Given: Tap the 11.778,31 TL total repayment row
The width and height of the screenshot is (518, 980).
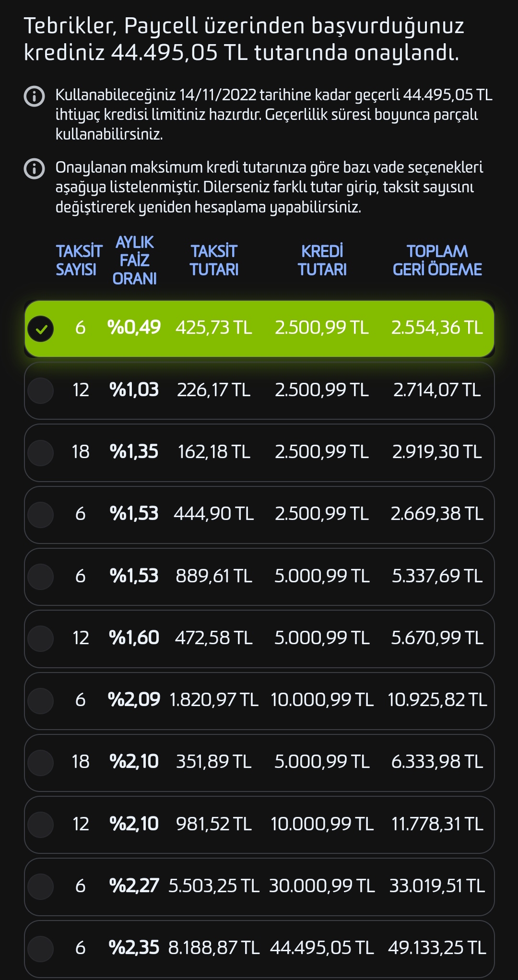Looking at the screenshot, I should pos(437,824).
